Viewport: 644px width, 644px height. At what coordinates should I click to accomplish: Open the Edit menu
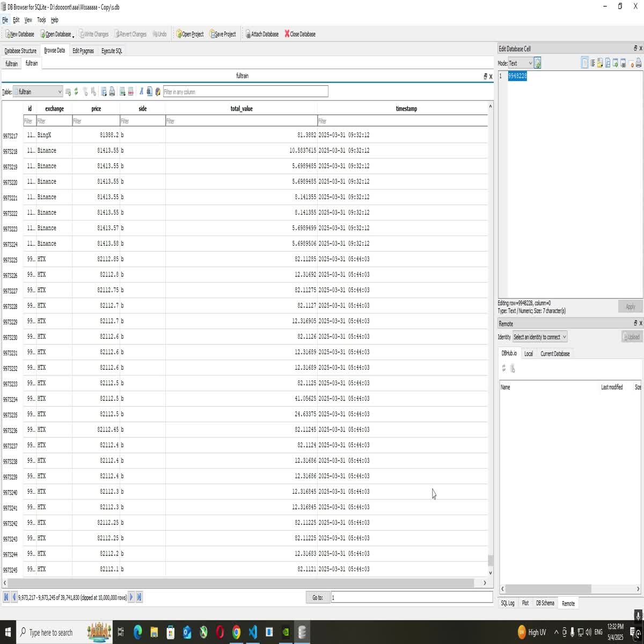[16, 20]
